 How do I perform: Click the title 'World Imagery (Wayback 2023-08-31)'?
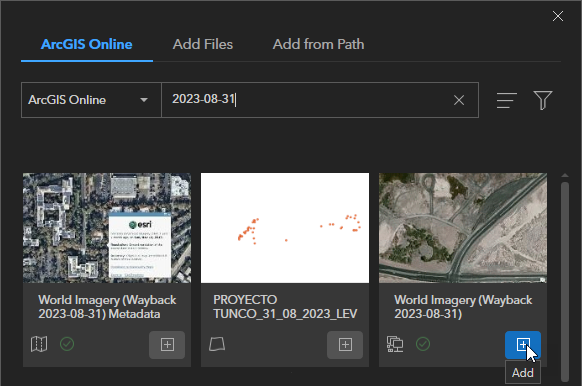pyautogui.click(x=463, y=307)
